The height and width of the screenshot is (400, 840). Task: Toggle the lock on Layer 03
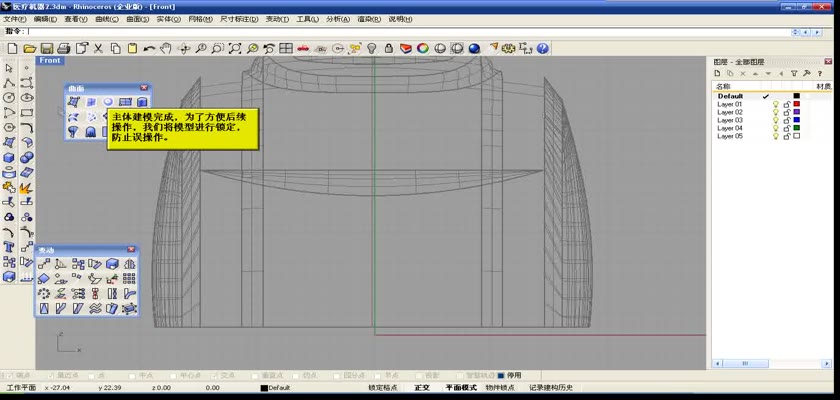[x=786, y=120]
